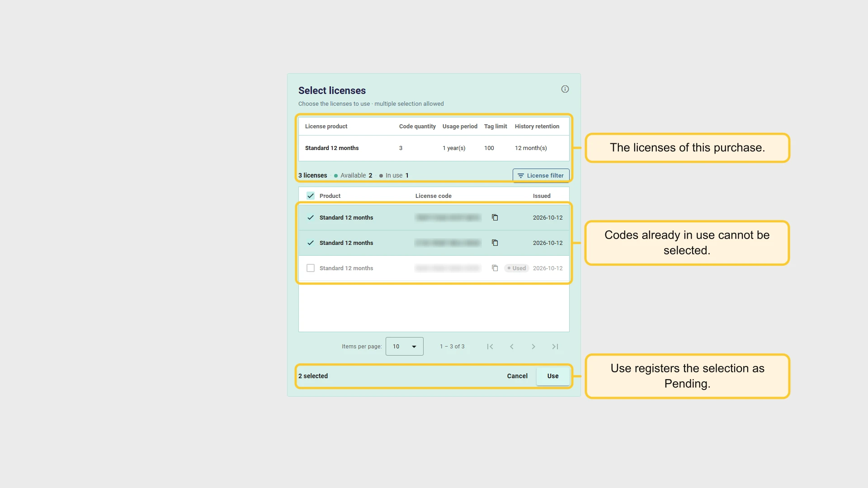Click the History retention column header
Image resolution: width=868 pixels, height=488 pixels.
coord(537,127)
